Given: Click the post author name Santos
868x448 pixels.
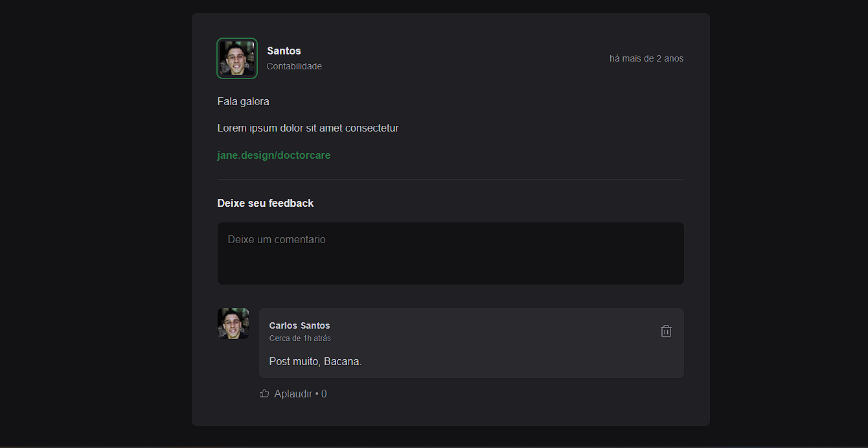Looking at the screenshot, I should click(x=284, y=51).
